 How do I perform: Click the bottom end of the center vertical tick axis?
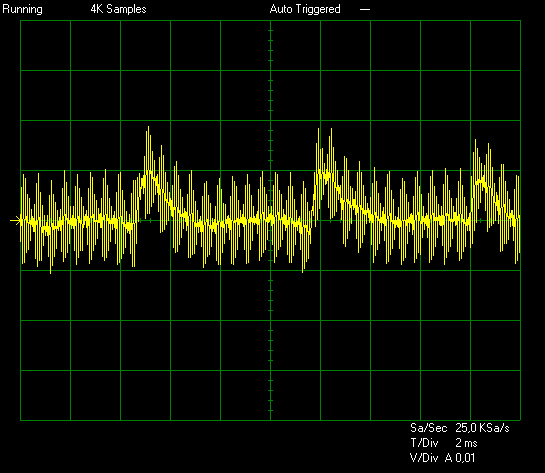tap(270, 419)
